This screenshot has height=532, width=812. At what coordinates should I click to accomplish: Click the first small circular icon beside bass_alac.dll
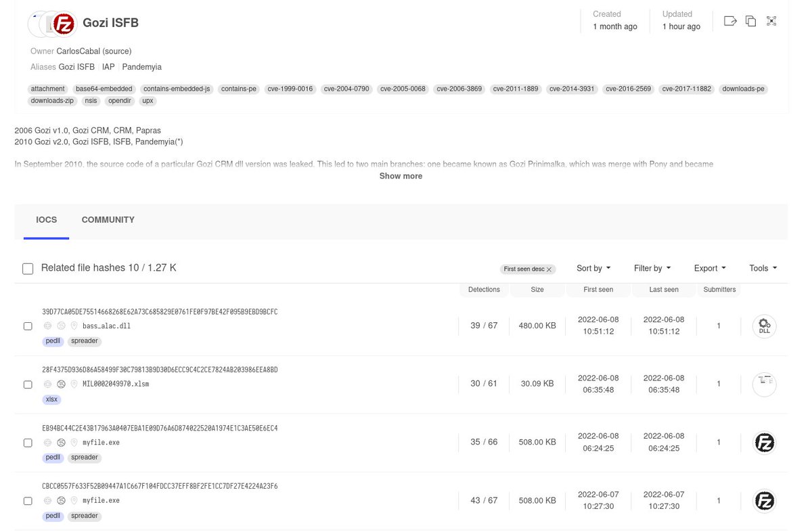48,326
